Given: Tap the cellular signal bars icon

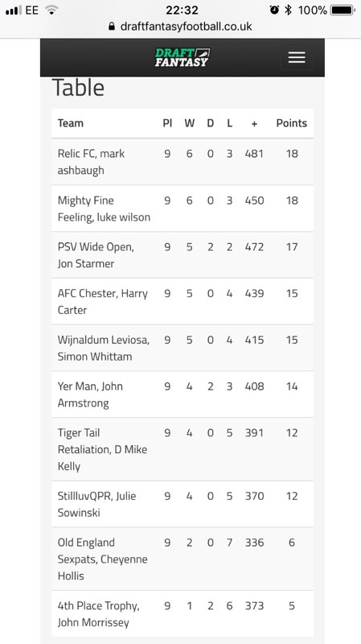Looking at the screenshot, I should 14,10.
